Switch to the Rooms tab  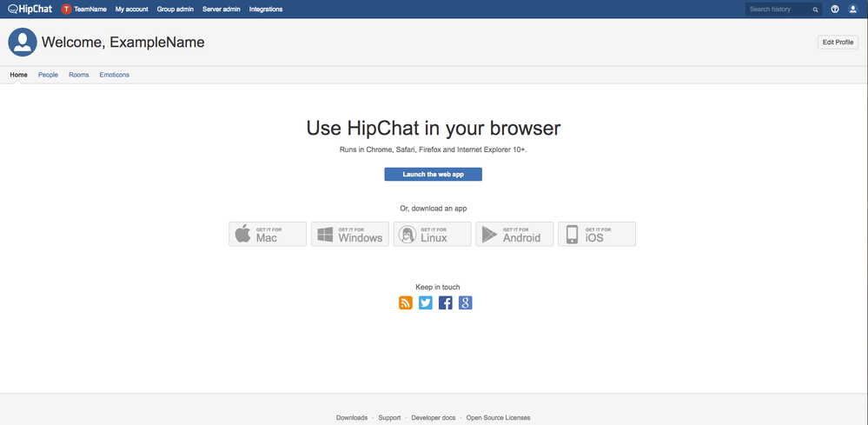(78, 75)
